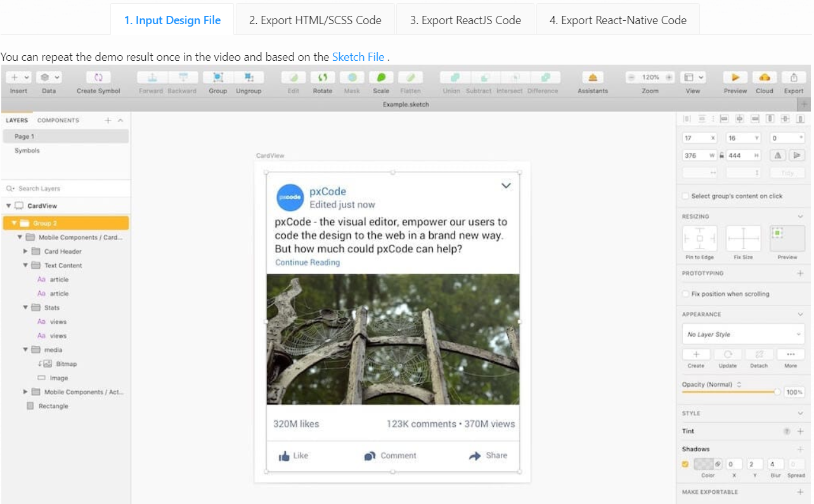Enable Select group's content on click
This screenshot has height=504, width=814.
(685, 196)
